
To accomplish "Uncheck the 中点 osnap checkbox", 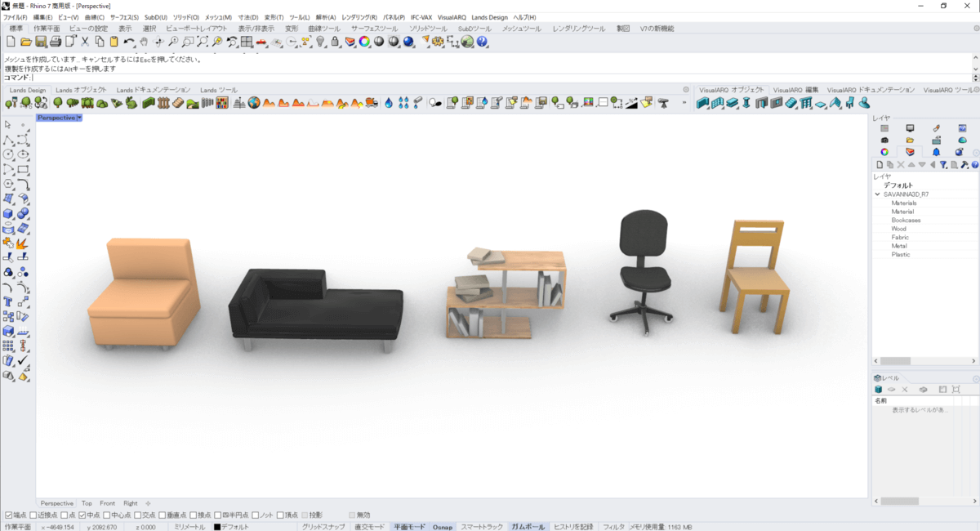I will [82, 515].
